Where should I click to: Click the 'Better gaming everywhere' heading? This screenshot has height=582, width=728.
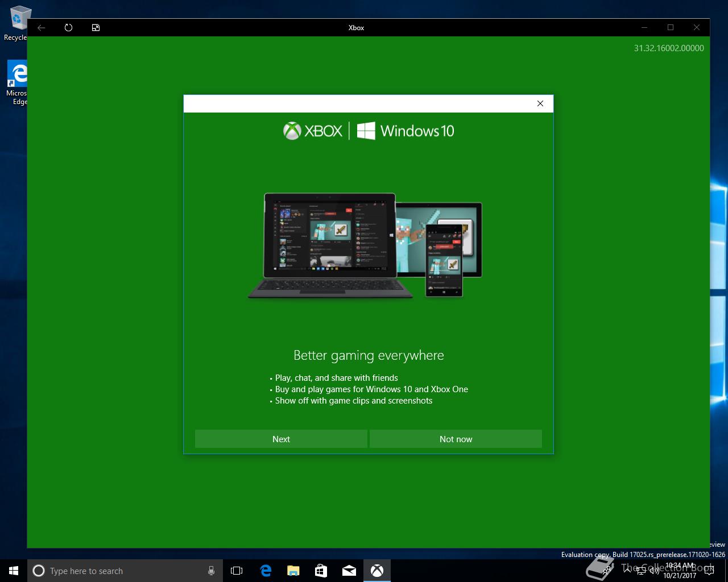369,355
